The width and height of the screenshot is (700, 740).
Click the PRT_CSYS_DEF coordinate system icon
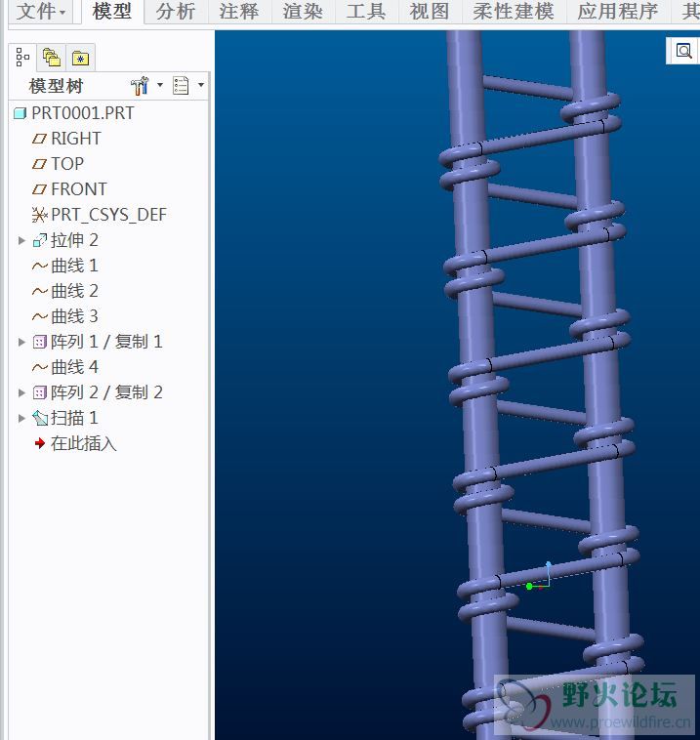(x=40, y=215)
